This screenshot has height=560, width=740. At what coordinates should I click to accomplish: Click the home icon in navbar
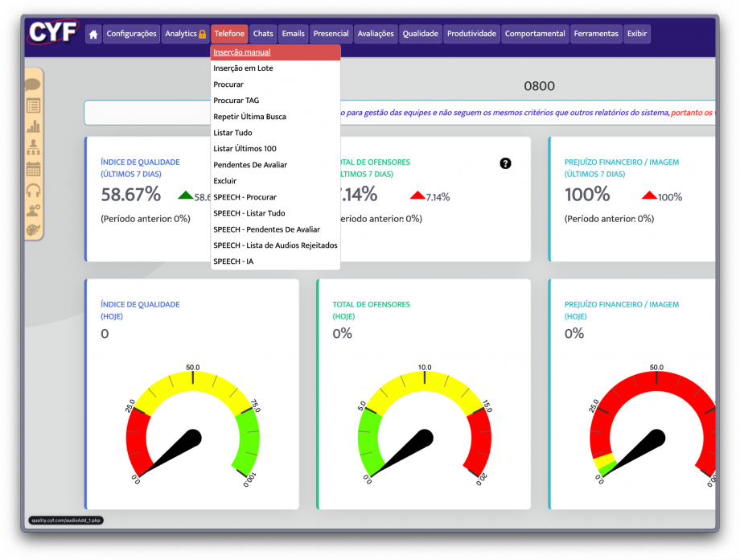93,34
